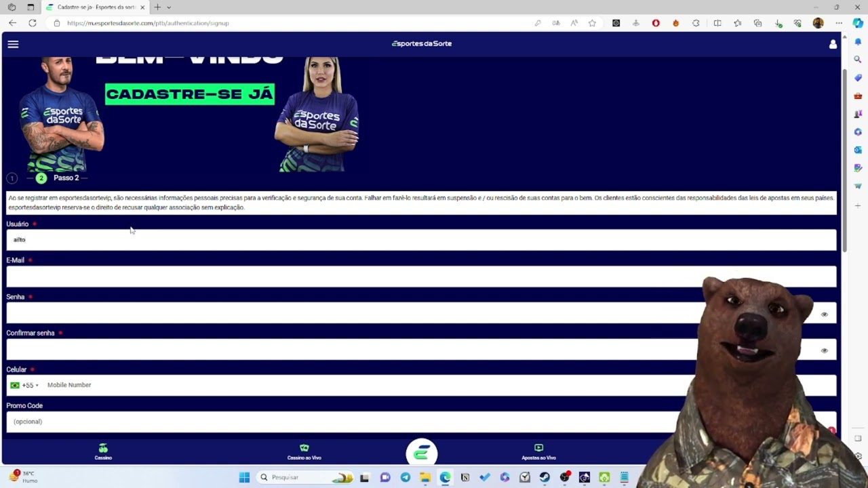Open the Windows Start menu

point(244,477)
